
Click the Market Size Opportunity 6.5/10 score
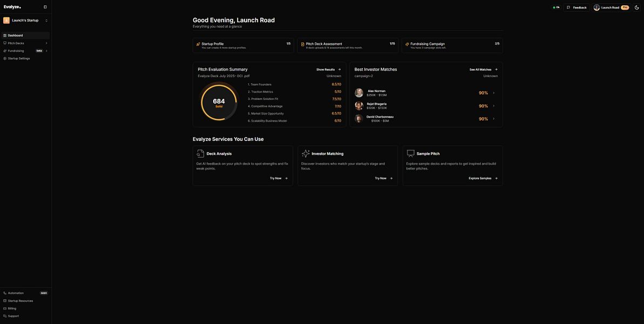click(x=336, y=113)
